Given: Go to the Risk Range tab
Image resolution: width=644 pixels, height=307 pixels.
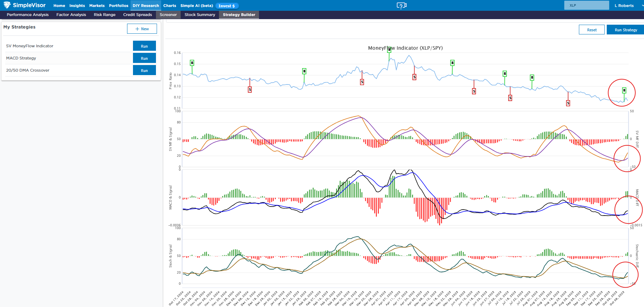Looking at the screenshot, I should tap(104, 15).
